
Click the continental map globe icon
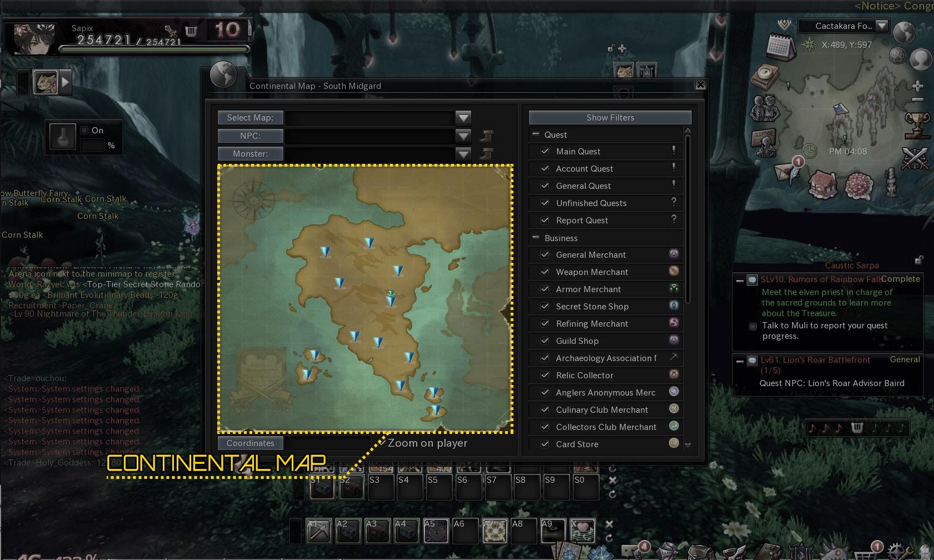tap(223, 74)
